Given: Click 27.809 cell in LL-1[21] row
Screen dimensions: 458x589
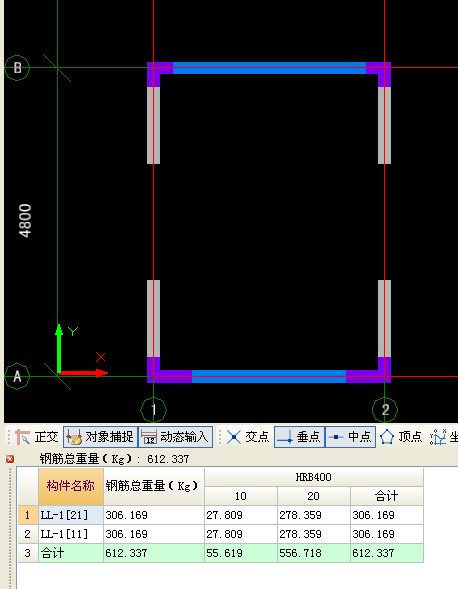Looking at the screenshot, I should coord(241,515).
